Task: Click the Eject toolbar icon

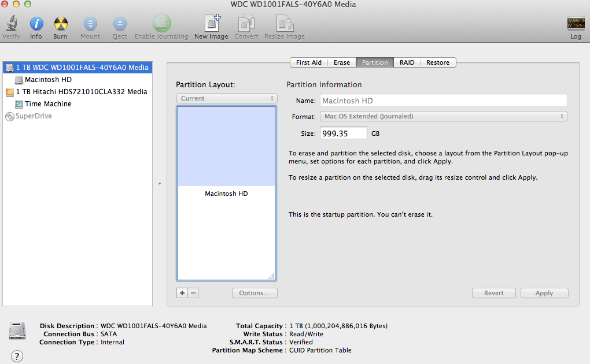Action: point(120,23)
